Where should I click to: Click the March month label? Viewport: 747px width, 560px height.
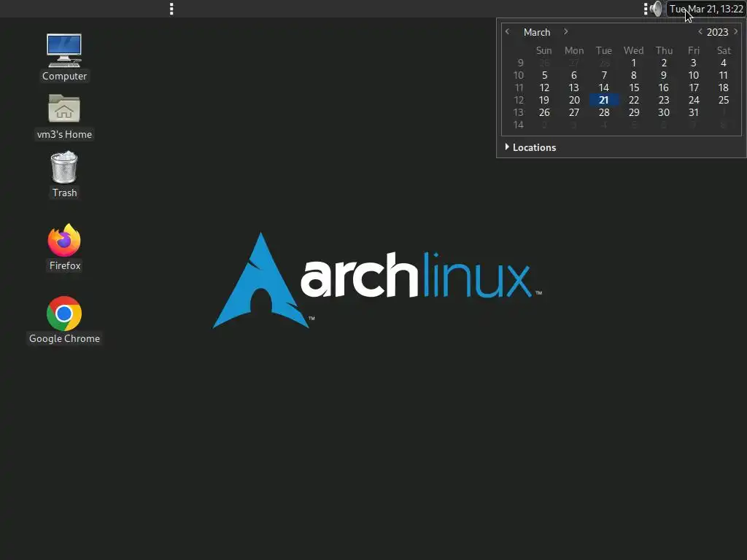coord(537,32)
